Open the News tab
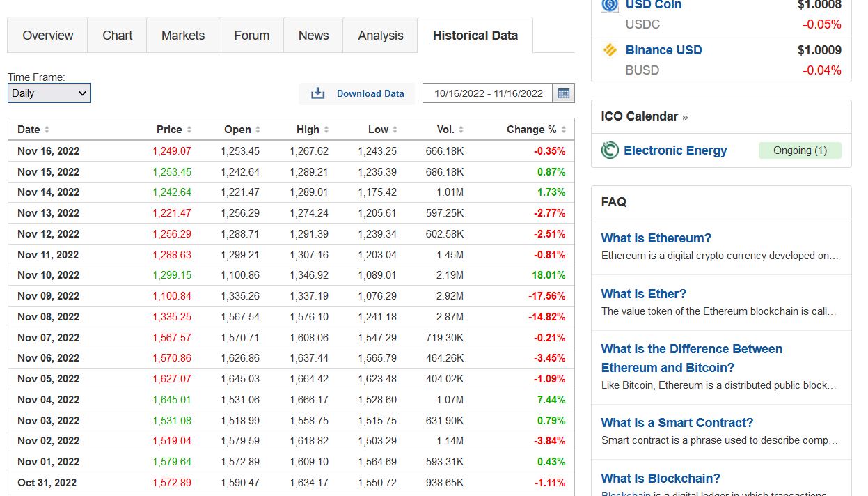 pyautogui.click(x=313, y=35)
